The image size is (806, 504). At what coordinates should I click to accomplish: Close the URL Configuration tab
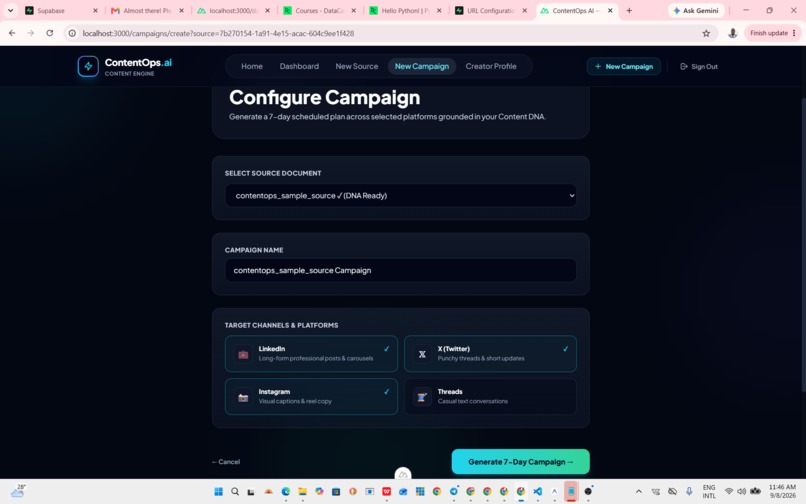click(524, 10)
